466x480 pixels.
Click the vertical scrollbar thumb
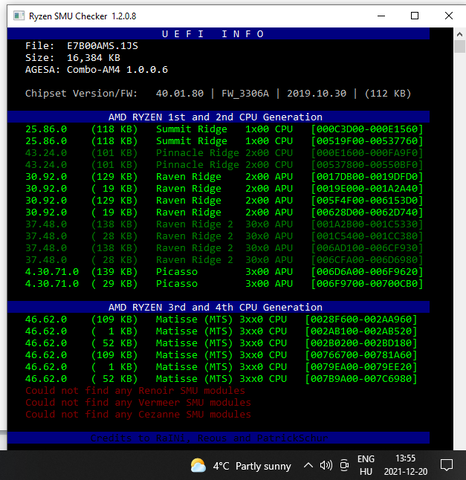point(459,46)
